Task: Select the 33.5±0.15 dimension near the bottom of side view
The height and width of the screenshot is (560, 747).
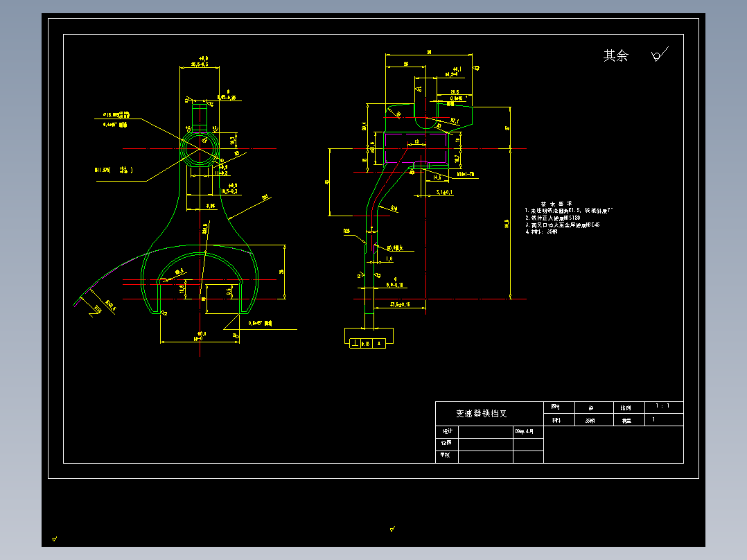Action: pyautogui.click(x=400, y=304)
